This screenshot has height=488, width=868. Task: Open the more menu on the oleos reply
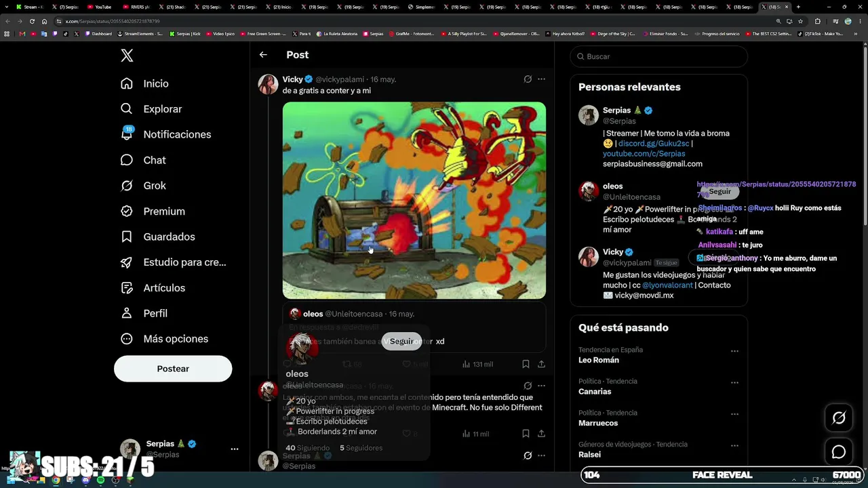[541, 386]
